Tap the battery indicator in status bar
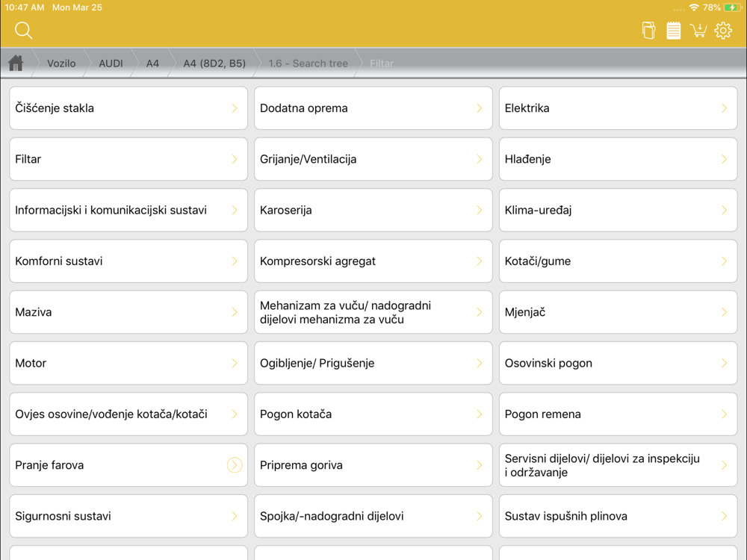The width and height of the screenshot is (747, 560). (733, 7)
